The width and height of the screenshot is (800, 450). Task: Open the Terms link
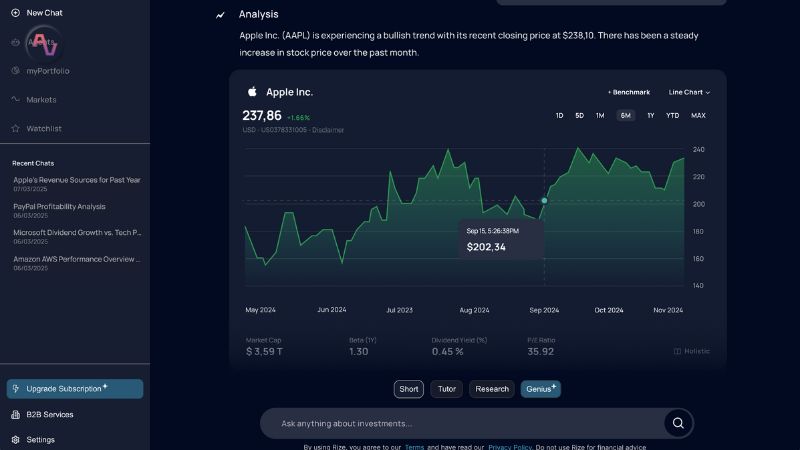coord(414,447)
